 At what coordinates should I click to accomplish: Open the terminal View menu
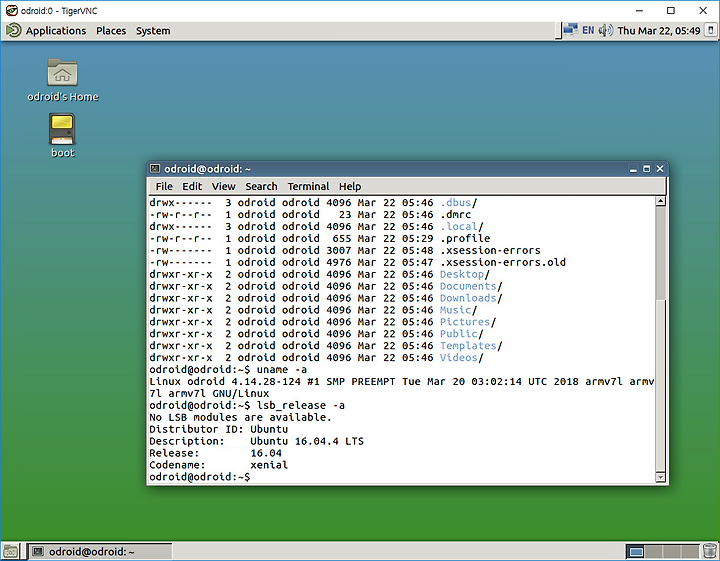pyautogui.click(x=223, y=186)
